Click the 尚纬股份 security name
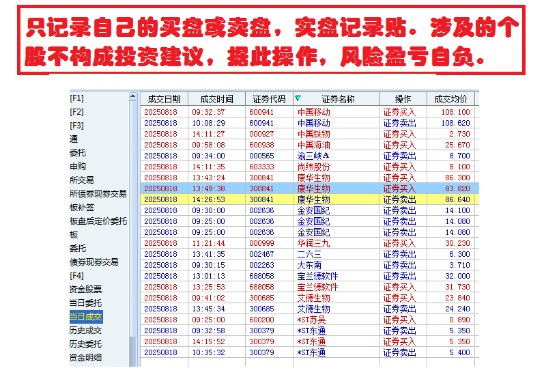544x392 pixels. (x=313, y=167)
